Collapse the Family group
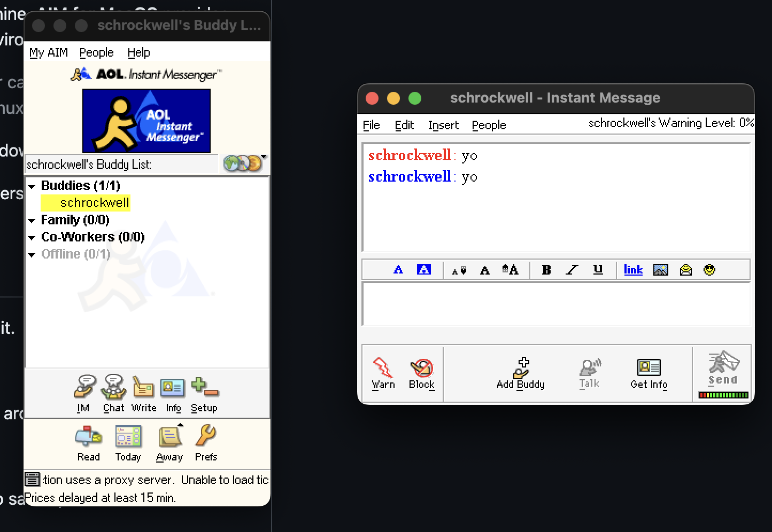 point(32,221)
